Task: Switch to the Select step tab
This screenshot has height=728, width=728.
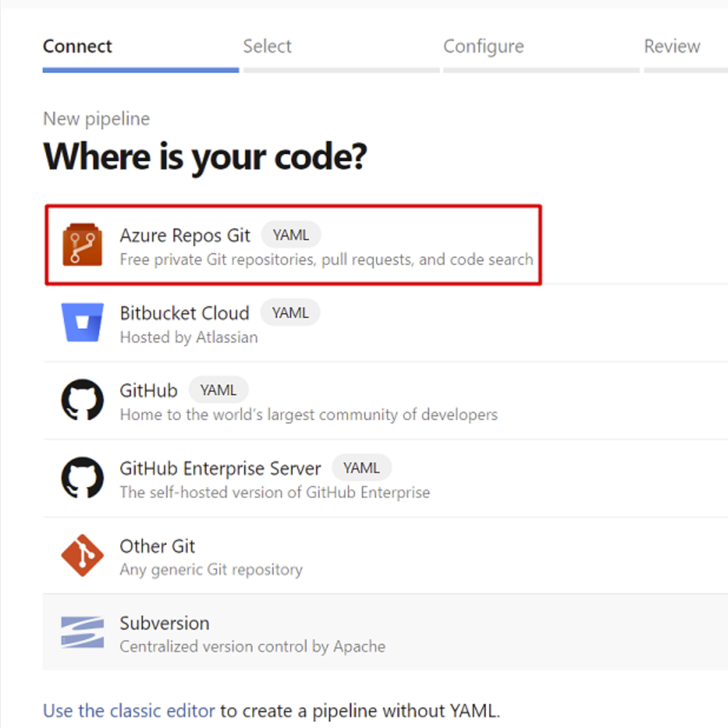Action: (267, 47)
